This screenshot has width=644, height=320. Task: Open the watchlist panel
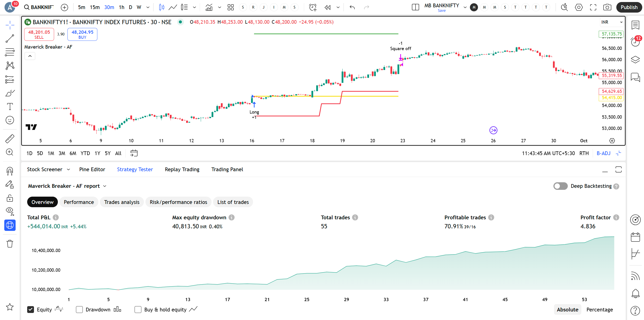click(x=635, y=25)
